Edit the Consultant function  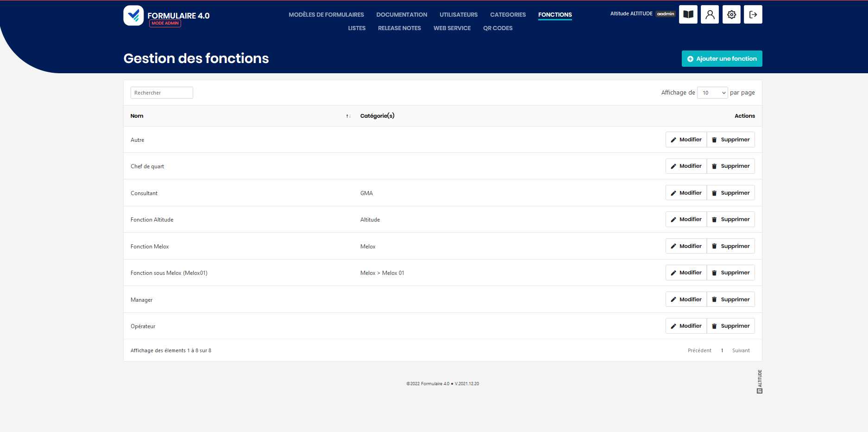tap(686, 193)
